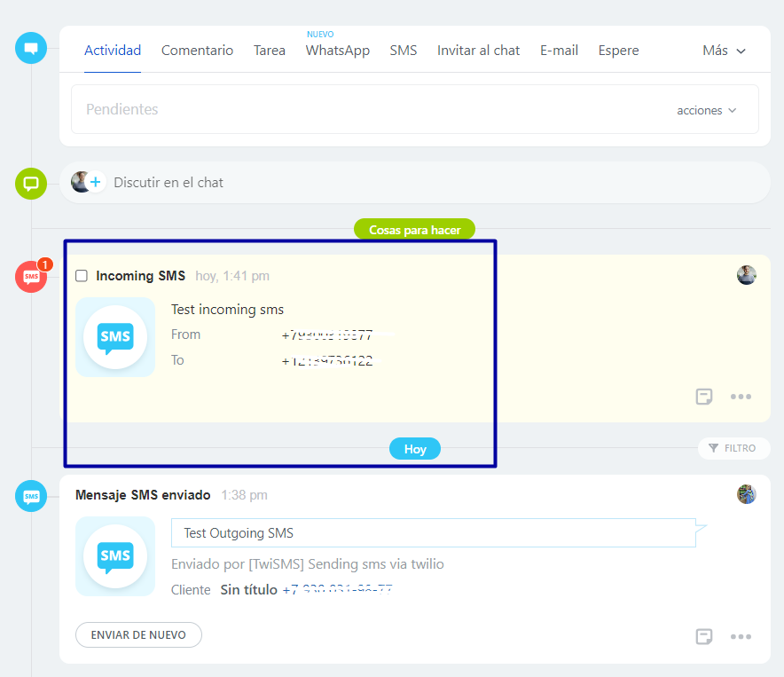Image resolution: width=784 pixels, height=677 pixels.
Task: Tick the Incoming SMS checkbox
Action: (x=82, y=276)
